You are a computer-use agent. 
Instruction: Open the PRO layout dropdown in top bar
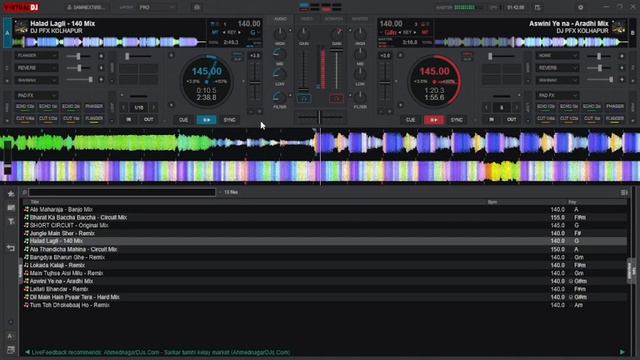point(157,7)
